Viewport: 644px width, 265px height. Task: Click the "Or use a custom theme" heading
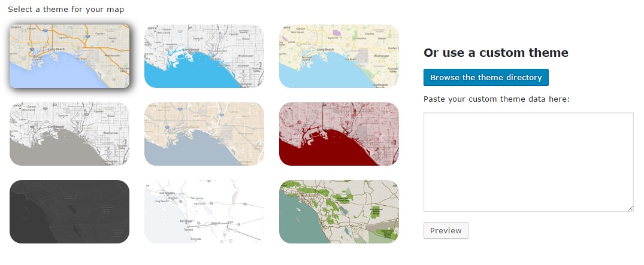pos(495,53)
